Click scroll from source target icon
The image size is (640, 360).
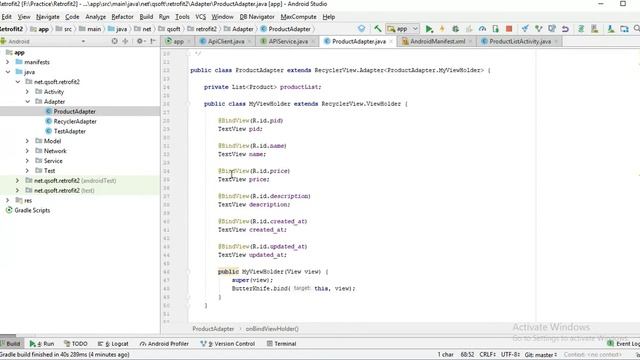tap(115, 41)
